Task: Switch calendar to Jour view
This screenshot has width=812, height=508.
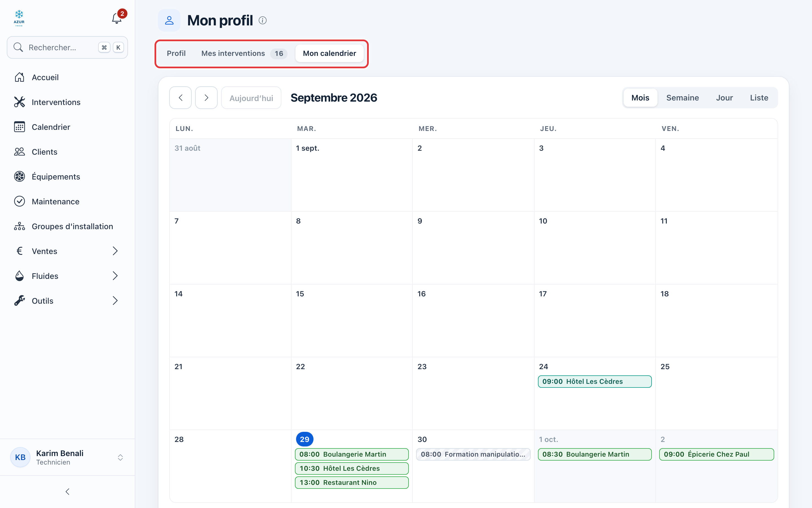Action: [x=724, y=98]
